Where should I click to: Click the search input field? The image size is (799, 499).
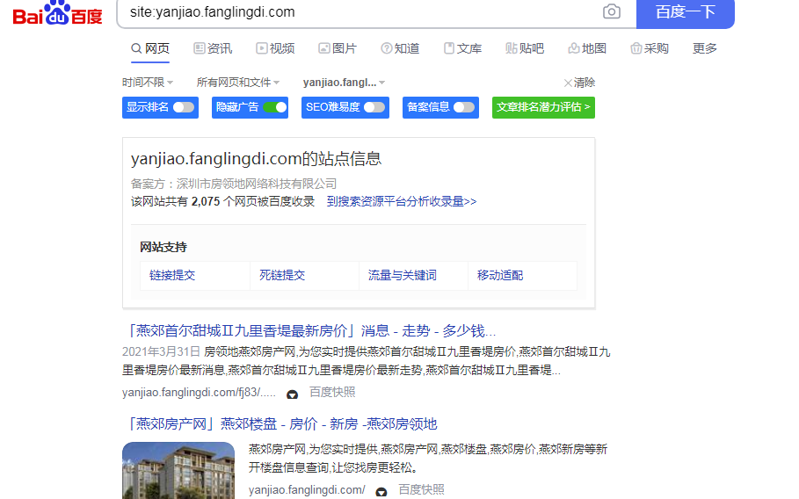[x=355, y=12]
